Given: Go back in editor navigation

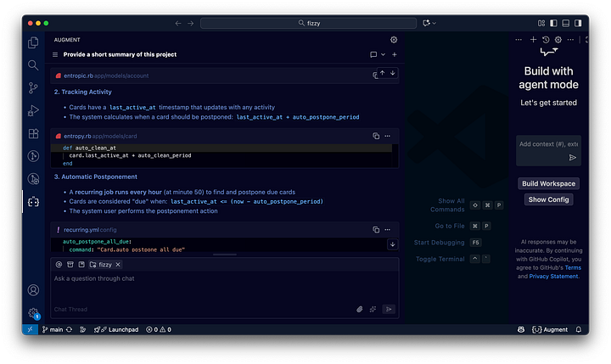Looking at the screenshot, I should tap(178, 24).
